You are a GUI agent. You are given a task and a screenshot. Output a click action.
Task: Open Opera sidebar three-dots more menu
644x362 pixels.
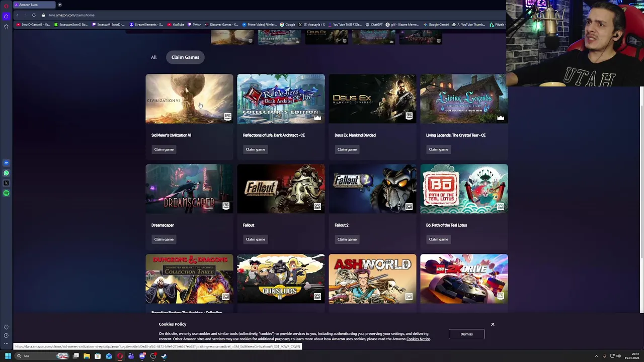pos(6,344)
